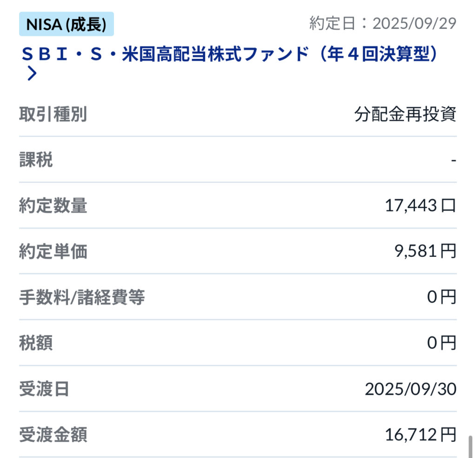Click the 手数料/諸経費等 label
Viewport: 476px width, 458px height.
pos(82,297)
